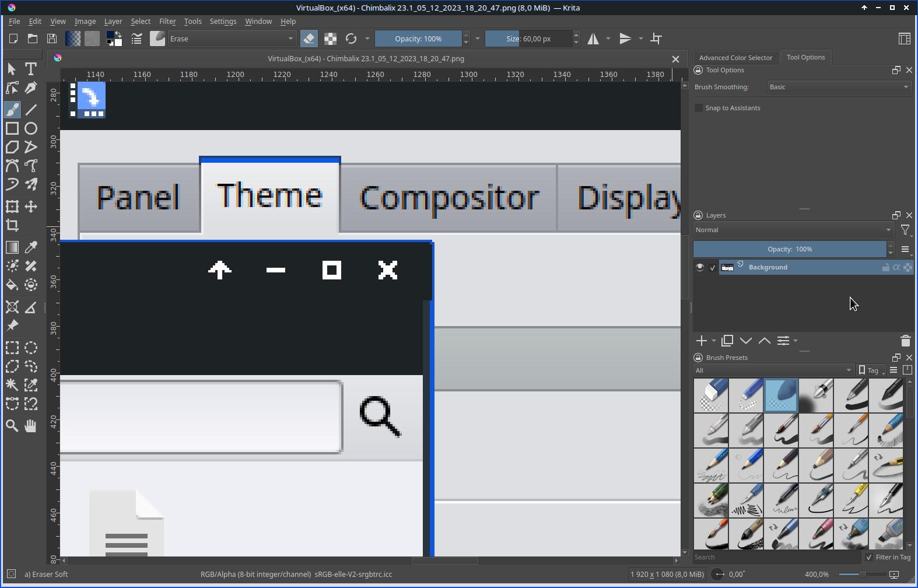Open the Filter menu
The width and height of the screenshot is (918, 588).
(x=167, y=21)
